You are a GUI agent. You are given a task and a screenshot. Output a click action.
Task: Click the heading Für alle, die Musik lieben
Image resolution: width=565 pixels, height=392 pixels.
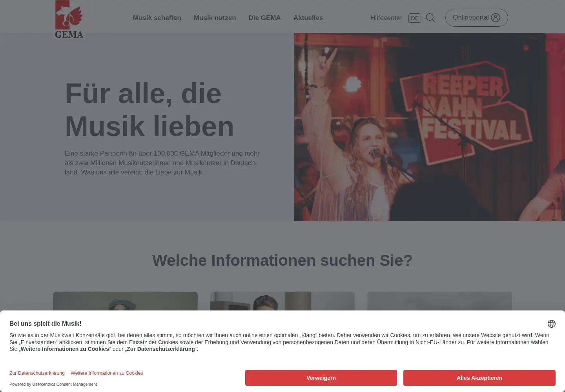(x=149, y=110)
